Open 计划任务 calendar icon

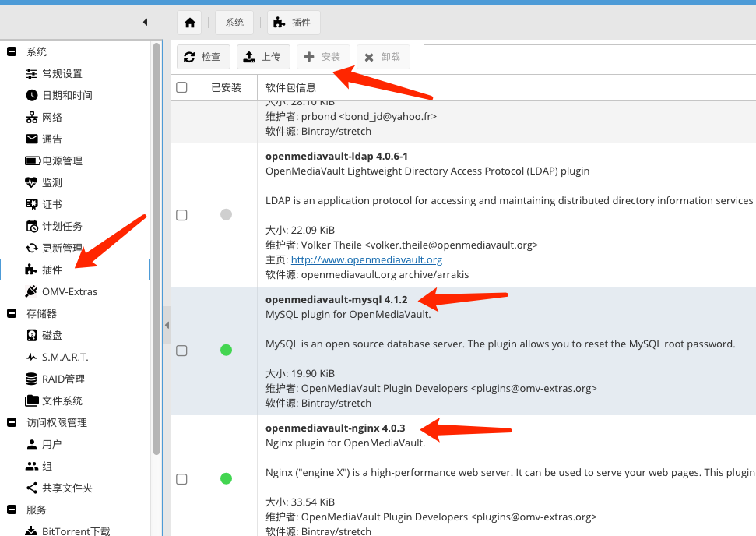point(31,226)
